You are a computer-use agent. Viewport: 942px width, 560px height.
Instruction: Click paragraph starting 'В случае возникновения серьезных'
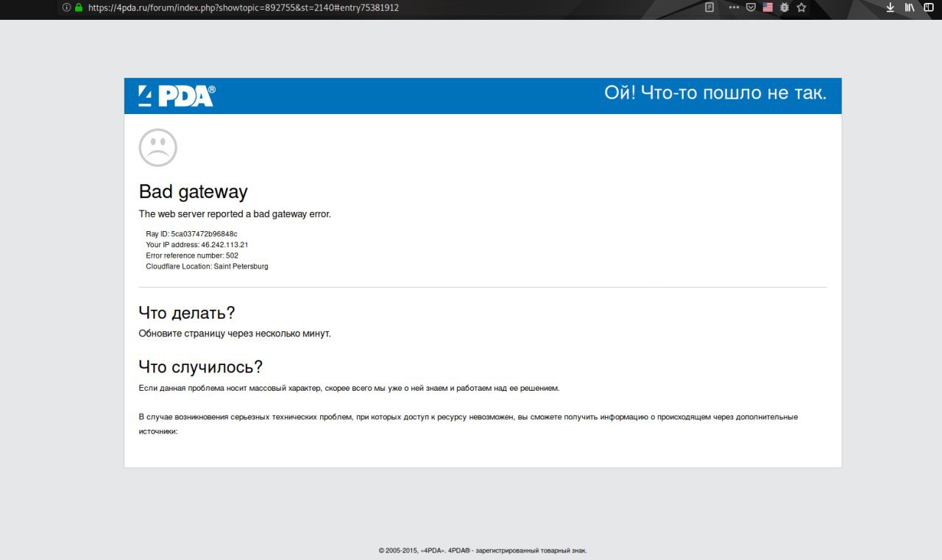(468, 424)
